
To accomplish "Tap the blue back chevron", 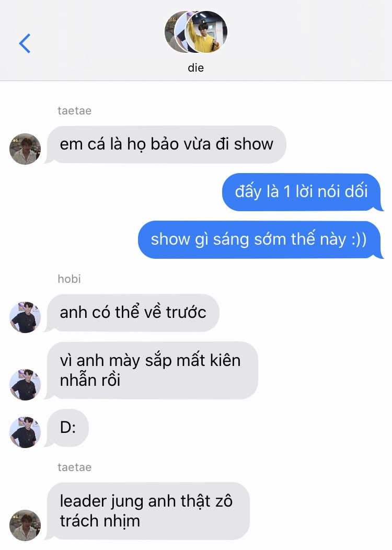I will point(25,43).
